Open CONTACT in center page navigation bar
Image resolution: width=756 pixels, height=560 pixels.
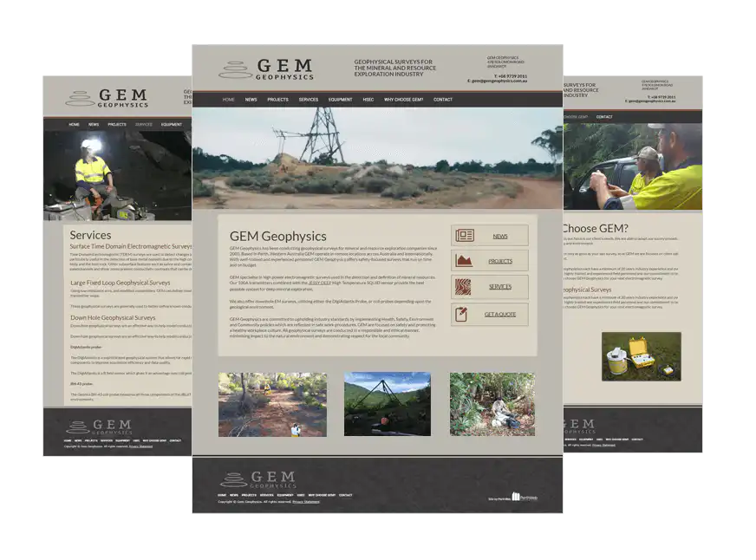[443, 100]
